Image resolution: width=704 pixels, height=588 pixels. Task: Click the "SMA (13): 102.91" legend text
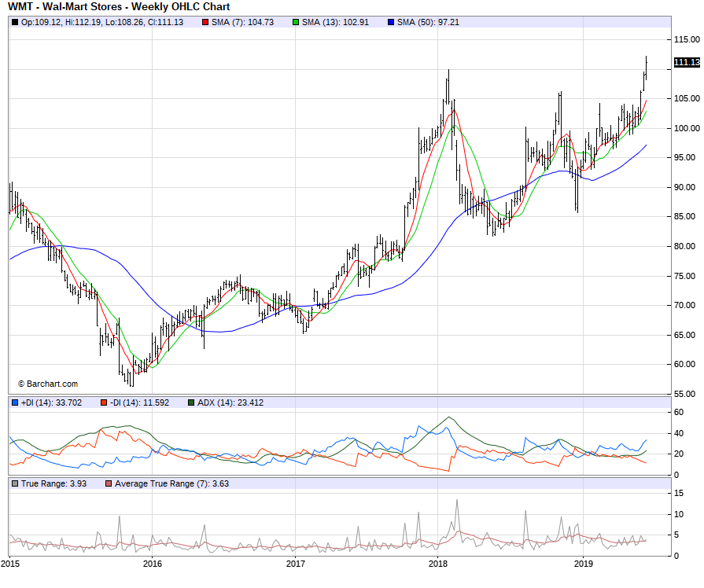[x=335, y=22]
